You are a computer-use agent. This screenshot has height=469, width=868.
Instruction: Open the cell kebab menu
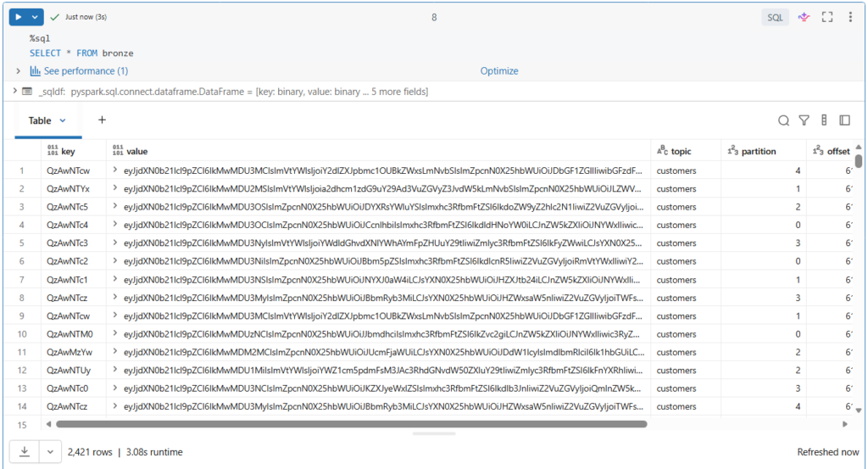[850, 17]
